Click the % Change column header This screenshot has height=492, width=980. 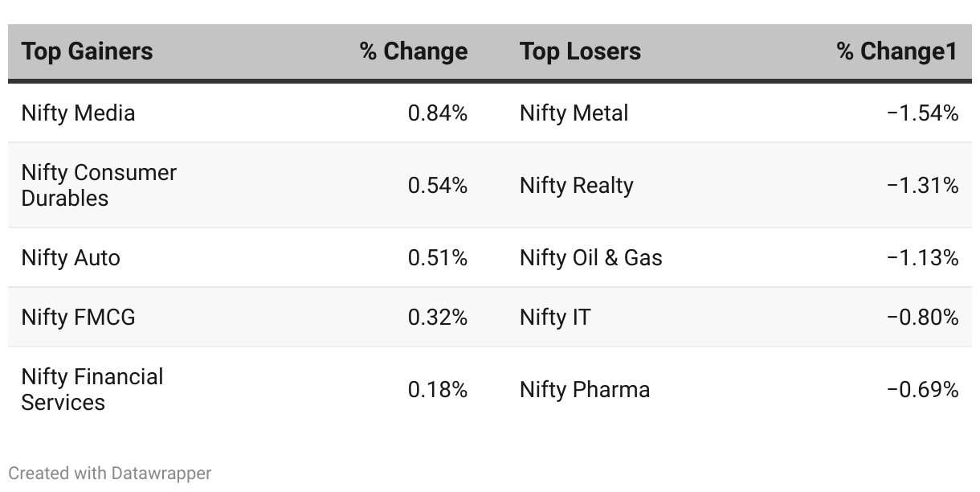pos(413,51)
